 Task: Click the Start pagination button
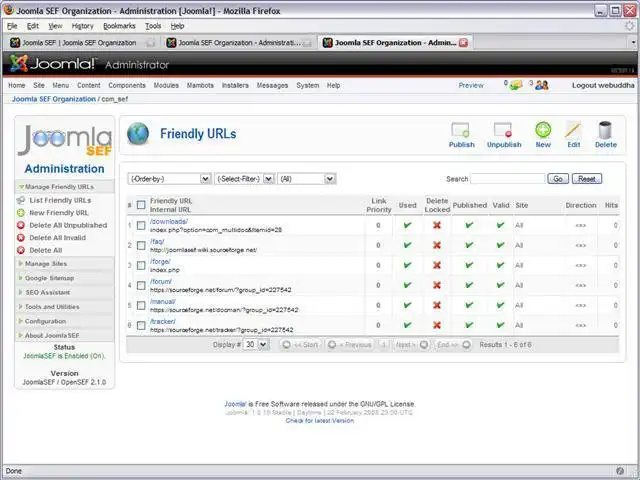coord(300,344)
